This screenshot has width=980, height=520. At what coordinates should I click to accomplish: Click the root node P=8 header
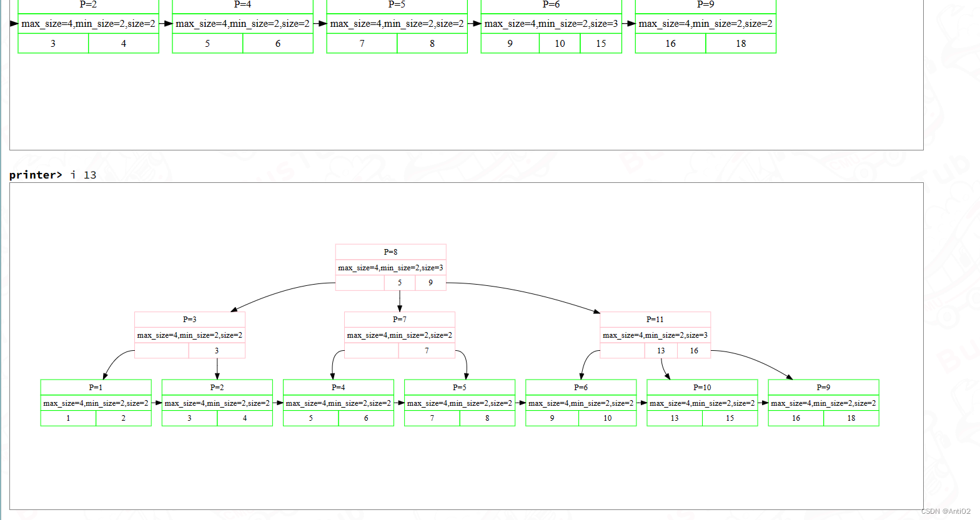(x=390, y=252)
